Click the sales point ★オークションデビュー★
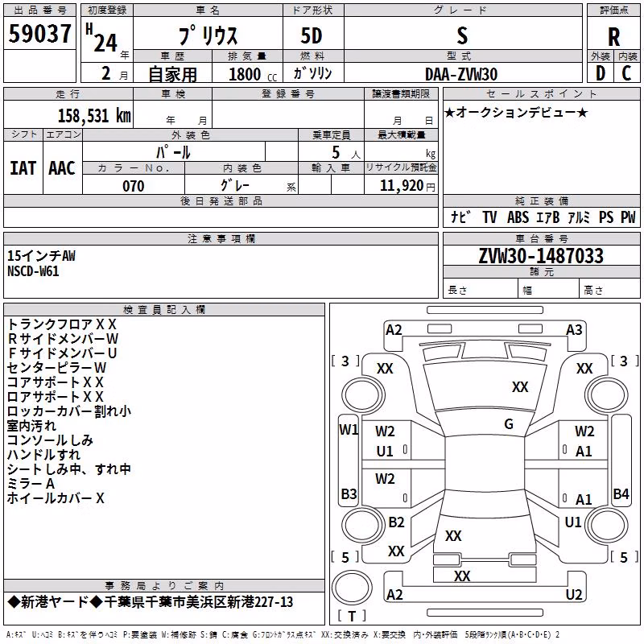Viewport: 644px width, 644px height. 516,113
